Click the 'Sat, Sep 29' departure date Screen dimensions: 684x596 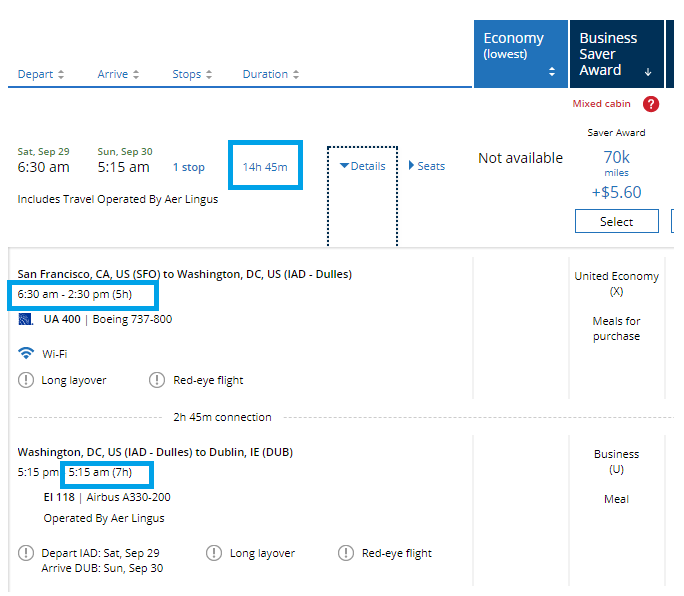click(43, 151)
